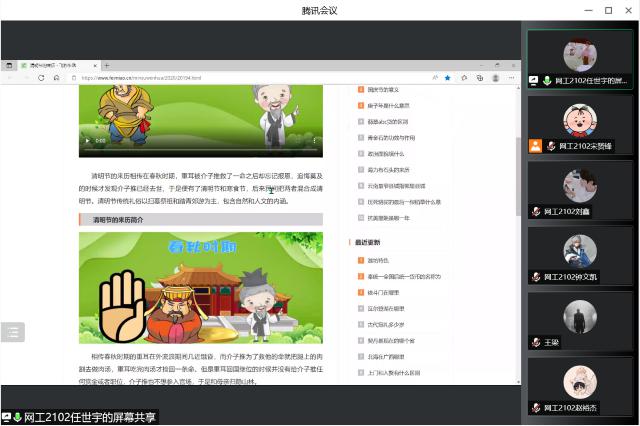
Task: Select the 网工2102宋赞锋 cartoon avatar
Action: pyautogui.click(x=580, y=120)
